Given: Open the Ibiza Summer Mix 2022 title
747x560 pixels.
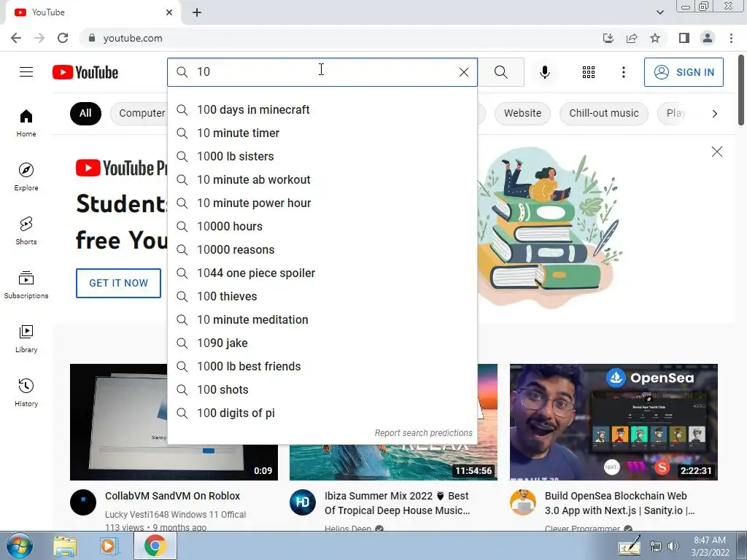Looking at the screenshot, I should [x=397, y=503].
